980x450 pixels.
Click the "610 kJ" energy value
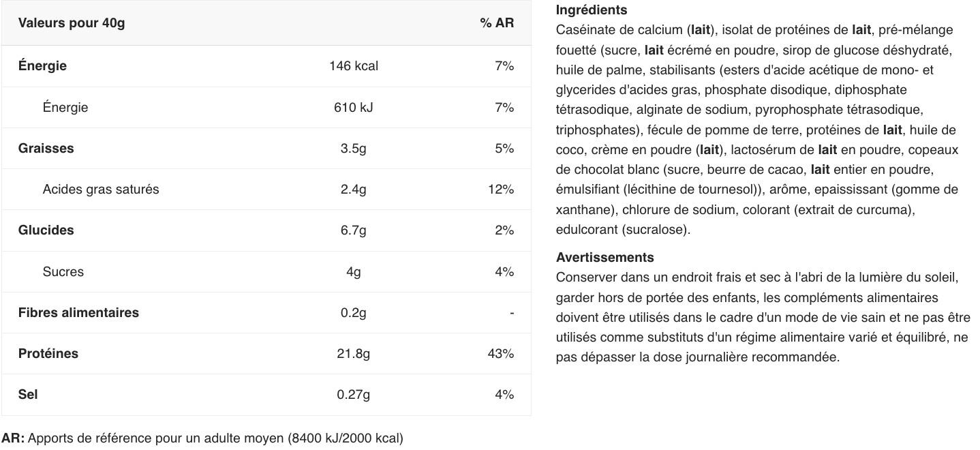353,108
